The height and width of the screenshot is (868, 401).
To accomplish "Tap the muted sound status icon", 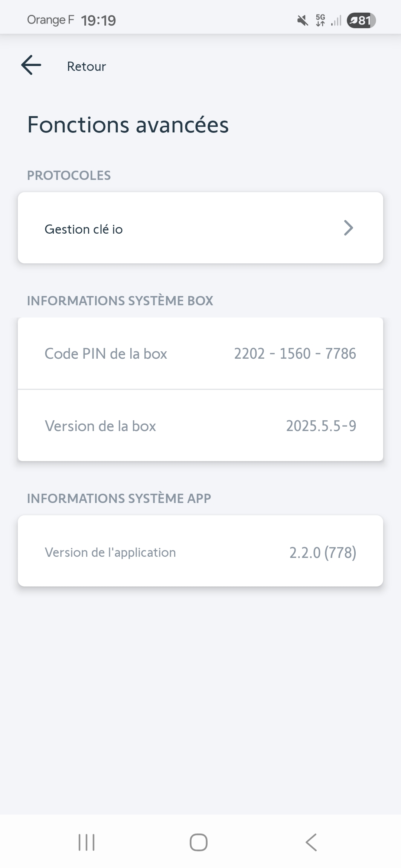I will [303, 20].
